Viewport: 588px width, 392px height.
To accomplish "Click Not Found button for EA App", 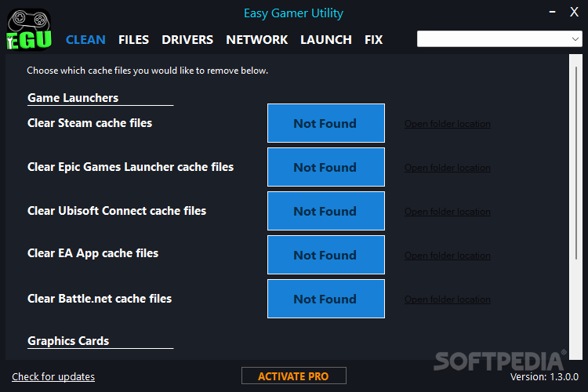I will [x=326, y=255].
